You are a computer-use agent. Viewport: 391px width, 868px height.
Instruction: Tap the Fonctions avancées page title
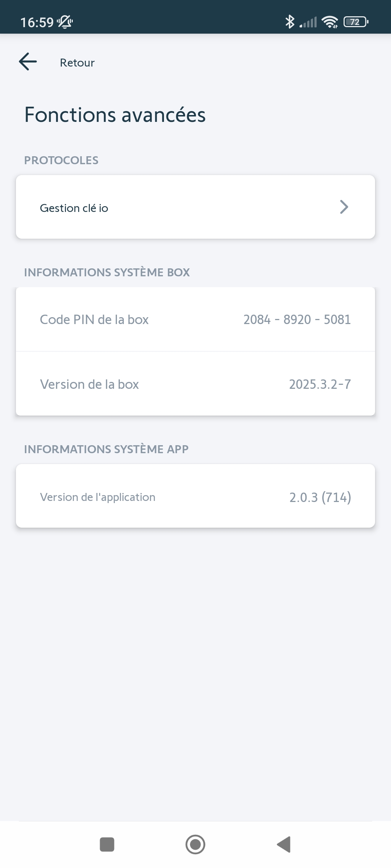(115, 115)
